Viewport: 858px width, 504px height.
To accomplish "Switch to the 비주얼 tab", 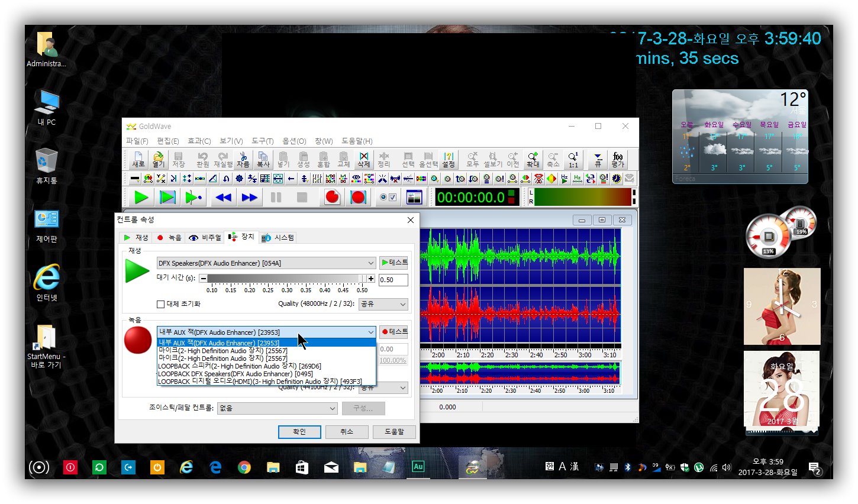I will (205, 237).
